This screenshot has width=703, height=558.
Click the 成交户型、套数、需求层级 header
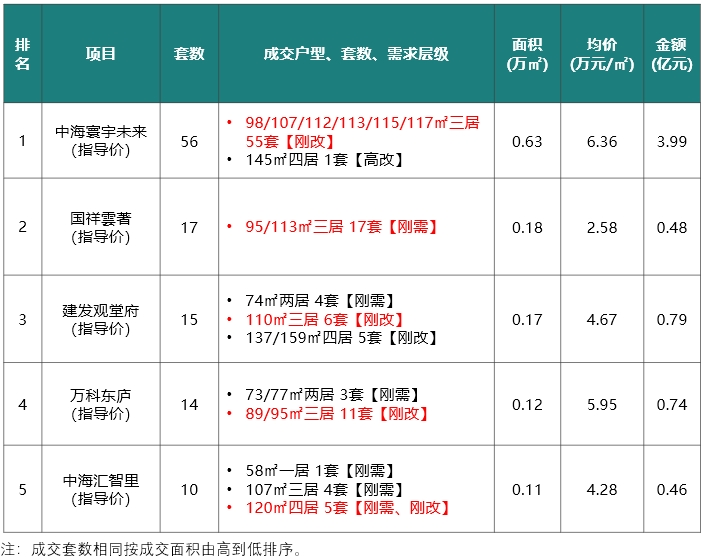click(x=356, y=54)
